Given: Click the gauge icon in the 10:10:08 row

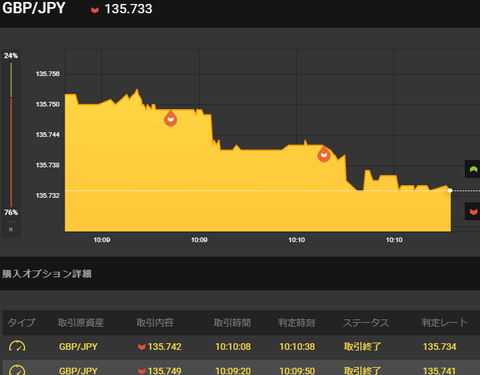Looking at the screenshot, I should click(17, 346).
